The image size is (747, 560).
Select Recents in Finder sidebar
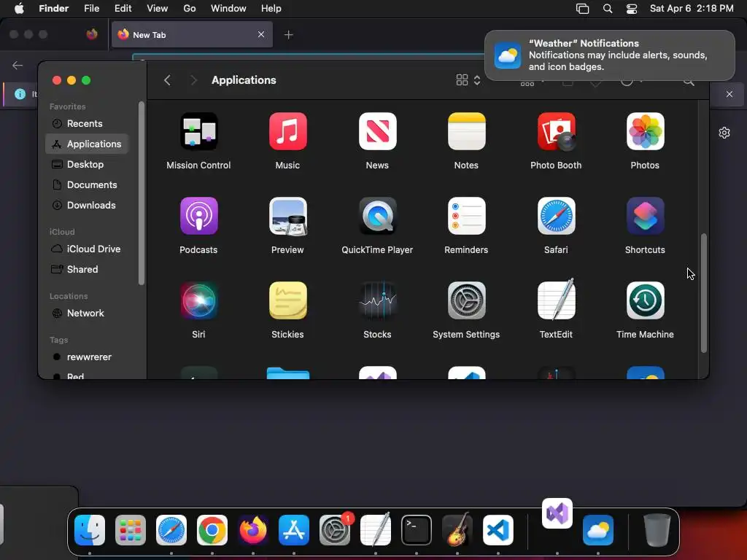click(88, 123)
